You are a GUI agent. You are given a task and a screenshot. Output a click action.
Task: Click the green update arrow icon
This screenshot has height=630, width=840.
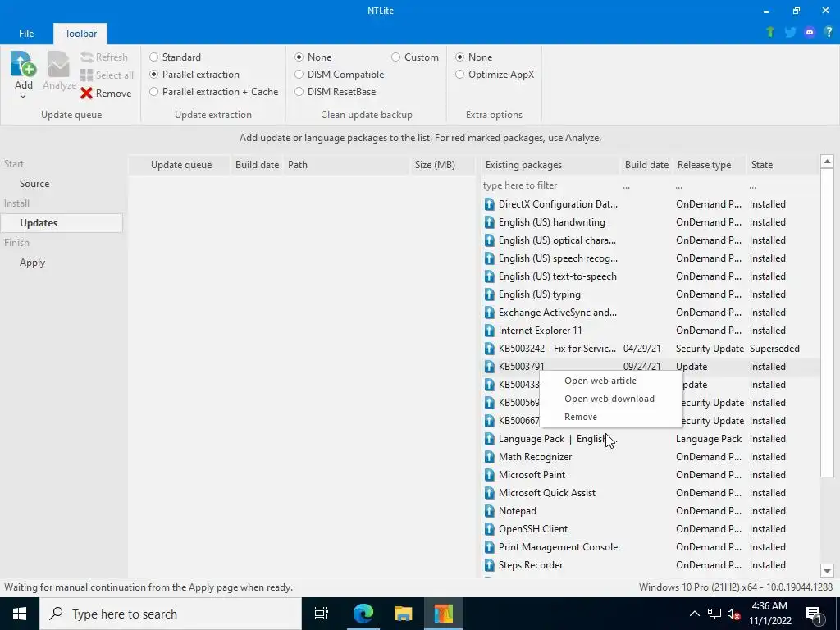(x=770, y=32)
